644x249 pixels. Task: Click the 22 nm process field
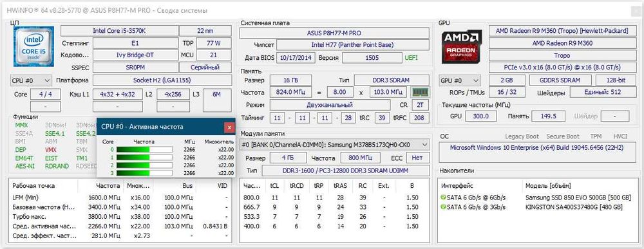point(205,31)
